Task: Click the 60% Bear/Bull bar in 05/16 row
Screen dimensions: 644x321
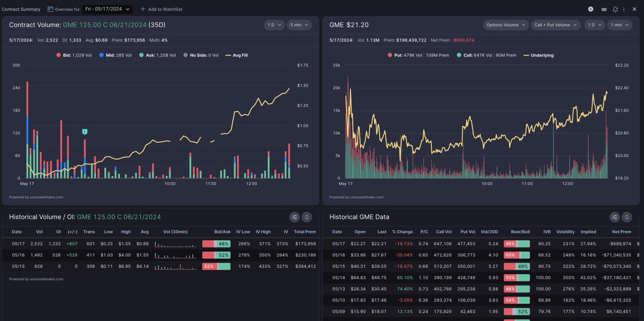Action: (516, 255)
